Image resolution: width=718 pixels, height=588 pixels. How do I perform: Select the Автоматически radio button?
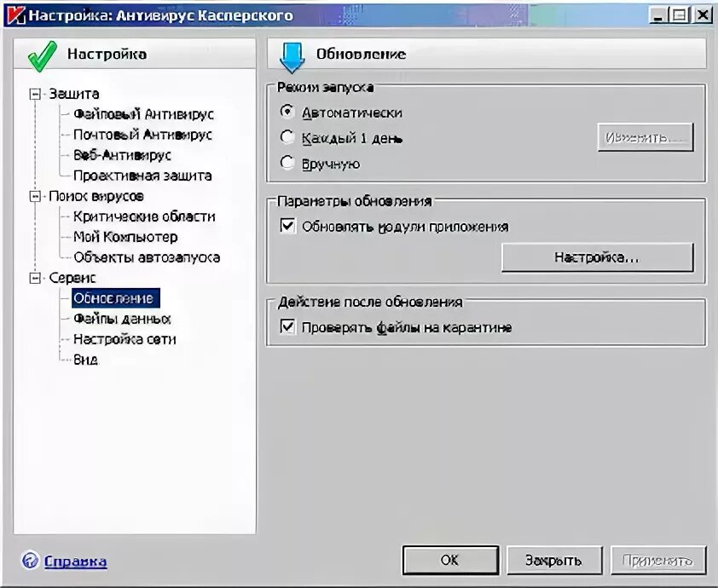(x=287, y=112)
